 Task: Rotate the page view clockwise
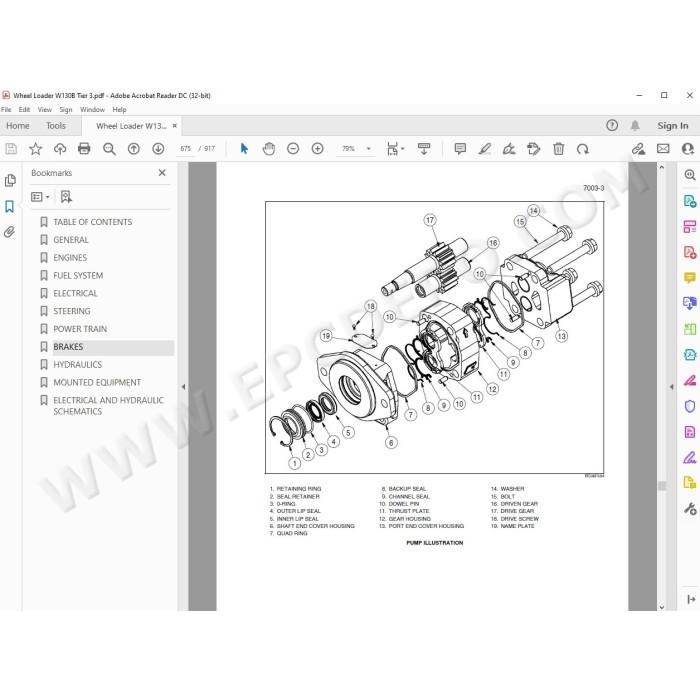(583, 149)
